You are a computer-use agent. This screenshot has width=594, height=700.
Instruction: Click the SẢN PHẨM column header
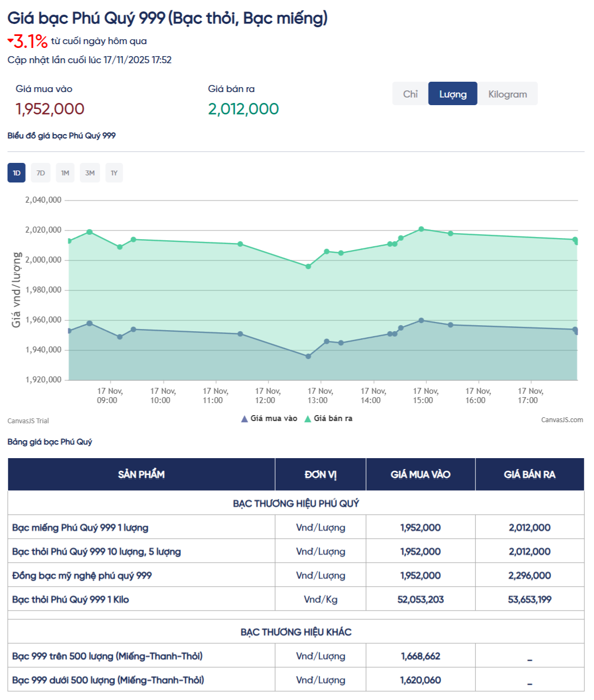coord(141,474)
